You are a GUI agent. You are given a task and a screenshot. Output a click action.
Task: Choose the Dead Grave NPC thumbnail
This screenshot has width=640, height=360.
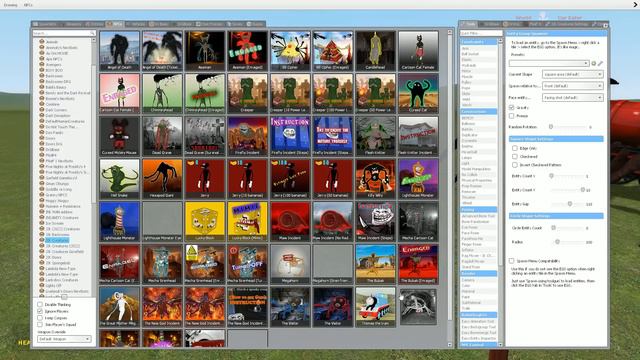tap(162, 136)
